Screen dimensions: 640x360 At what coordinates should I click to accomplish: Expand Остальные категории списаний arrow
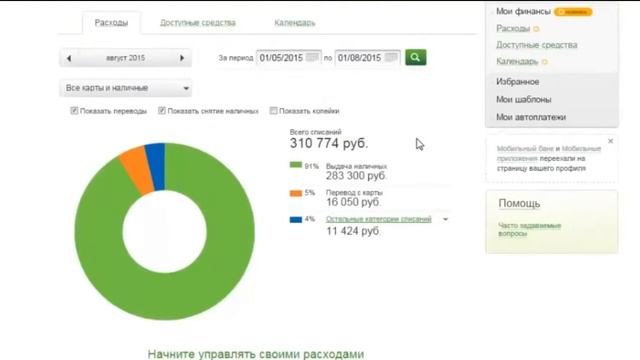click(445, 220)
